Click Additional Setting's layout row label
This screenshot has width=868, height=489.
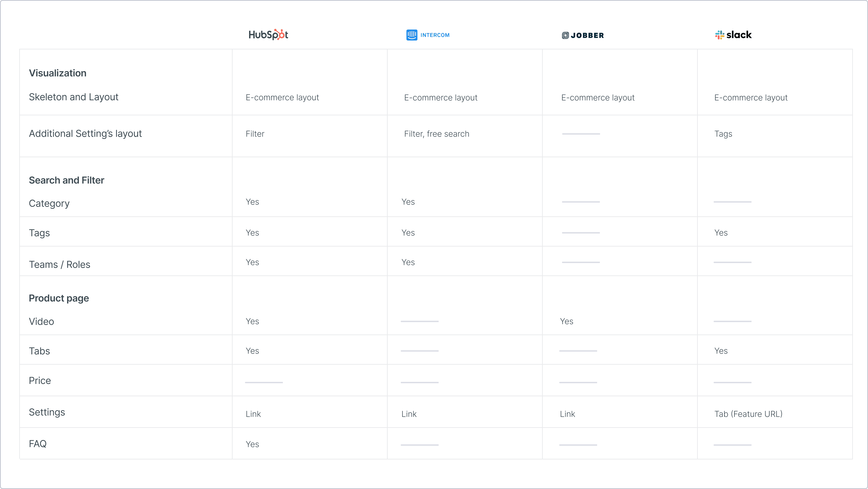pos(85,133)
